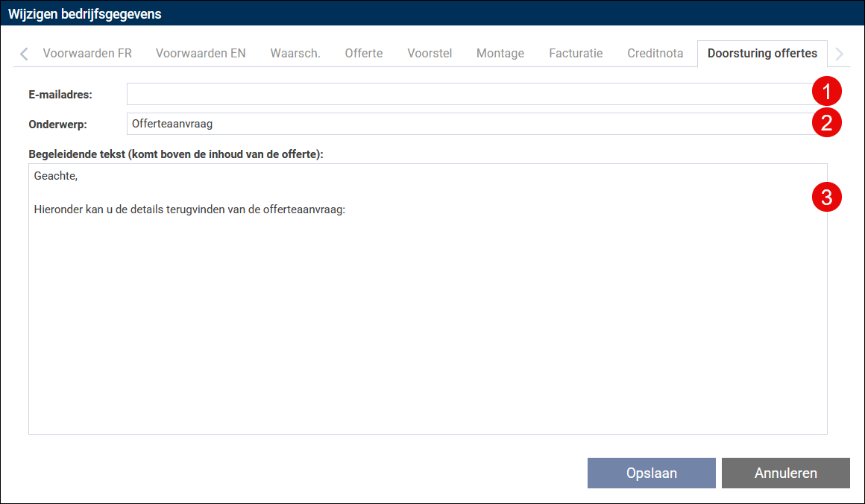Viewport: 865px width, 504px height.
Task: Switch to the Montage tab
Action: (x=500, y=54)
